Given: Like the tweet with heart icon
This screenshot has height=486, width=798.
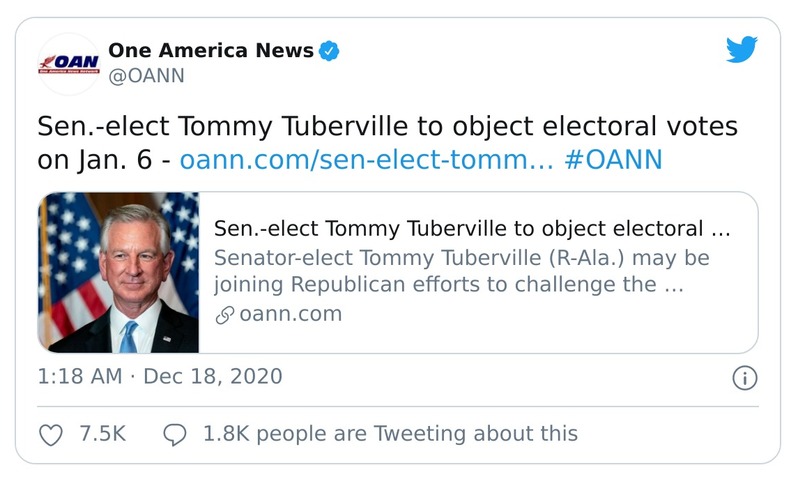Looking at the screenshot, I should click(x=50, y=434).
